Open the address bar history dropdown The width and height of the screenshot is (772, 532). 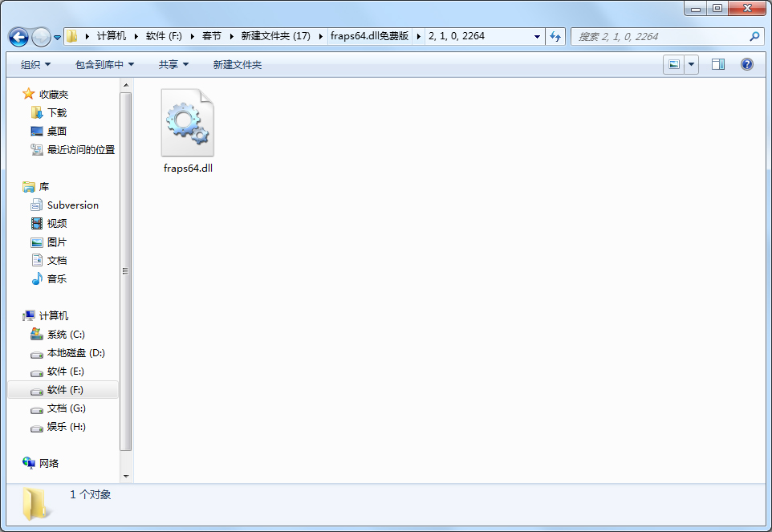coord(537,37)
